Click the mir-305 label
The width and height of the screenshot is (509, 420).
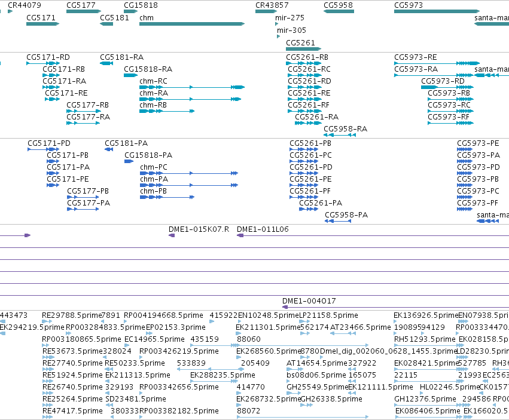click(x=291, y=30)
